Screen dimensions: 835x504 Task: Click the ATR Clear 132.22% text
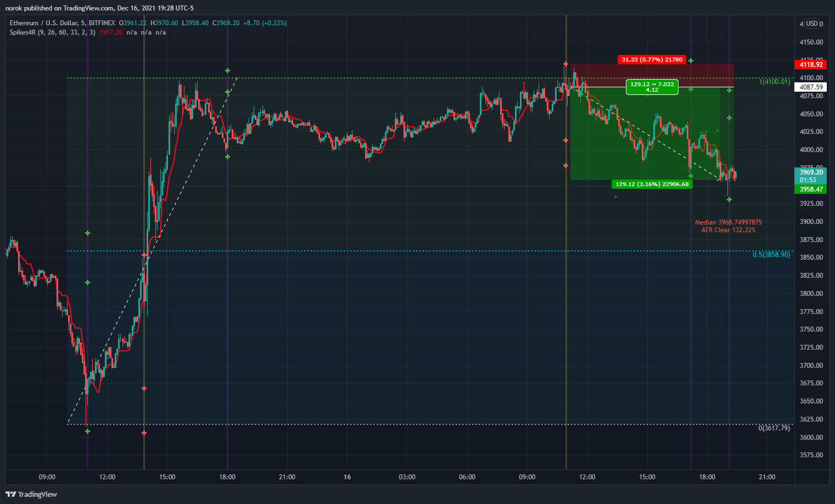pos(728,230)
